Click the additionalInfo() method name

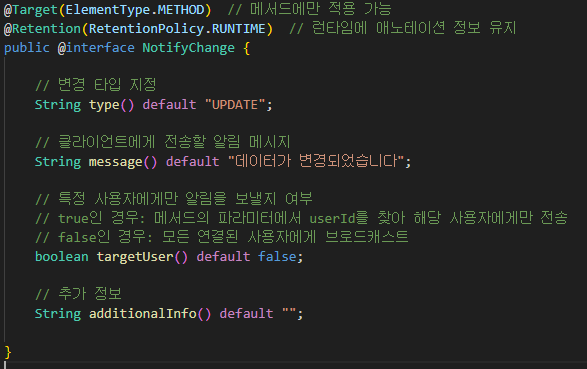[150, 314]
